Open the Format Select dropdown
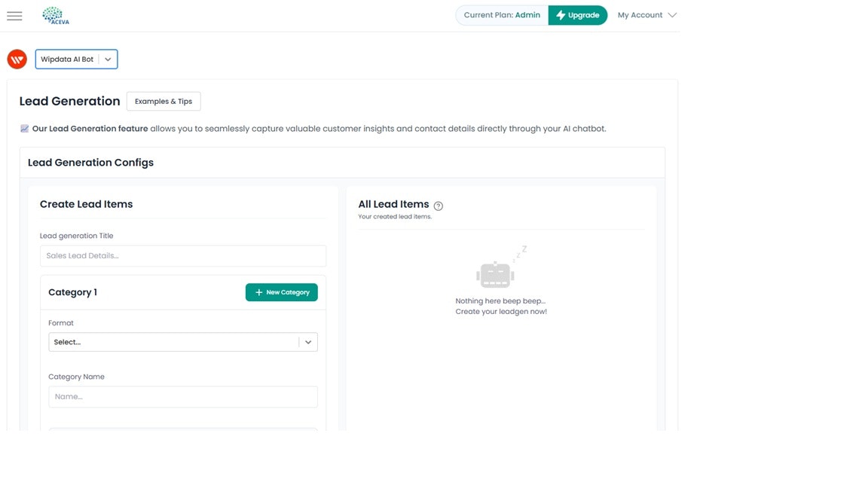The height and width of the screenshot is (488, 868). point(182,342)
